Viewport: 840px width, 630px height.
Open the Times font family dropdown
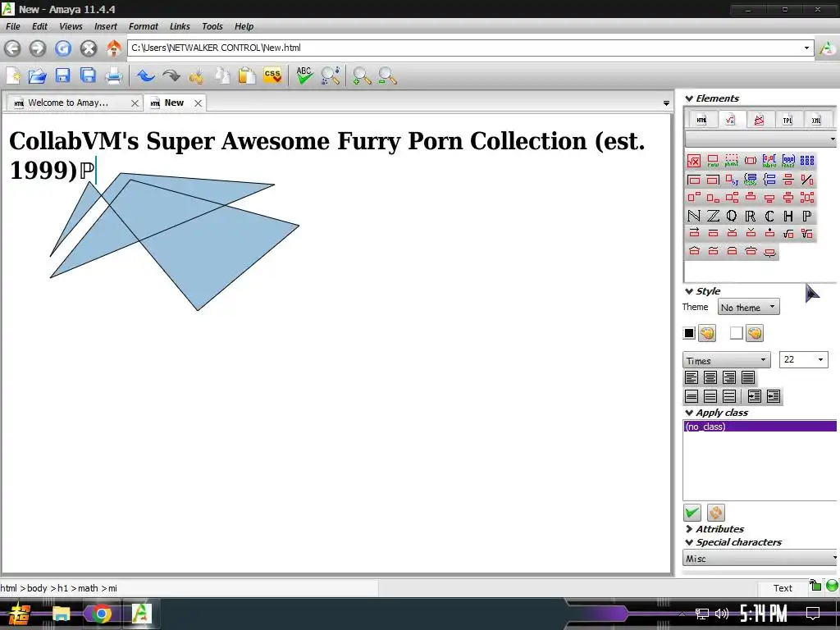coord(727,359)
